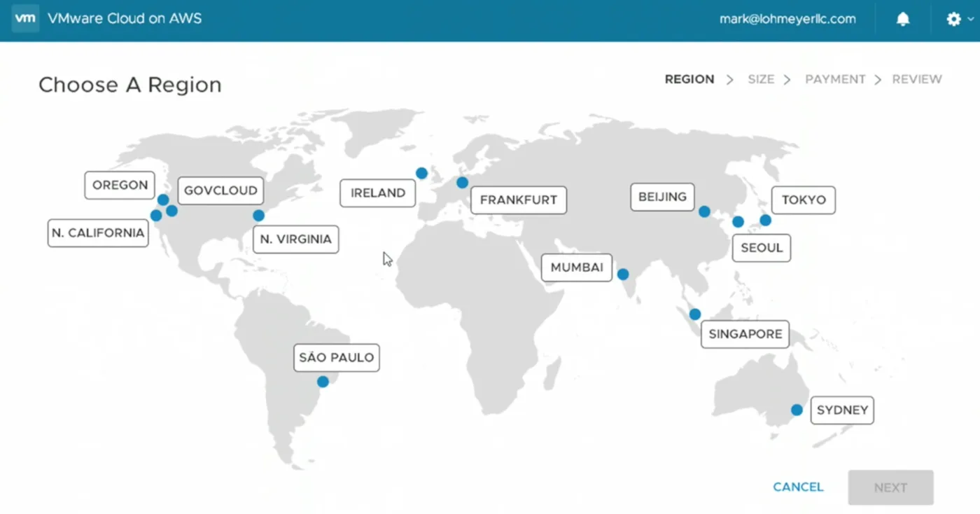The width and height of the screenshot is (980, 514).
Task: Select the N. California region dot
Action: 156,216
